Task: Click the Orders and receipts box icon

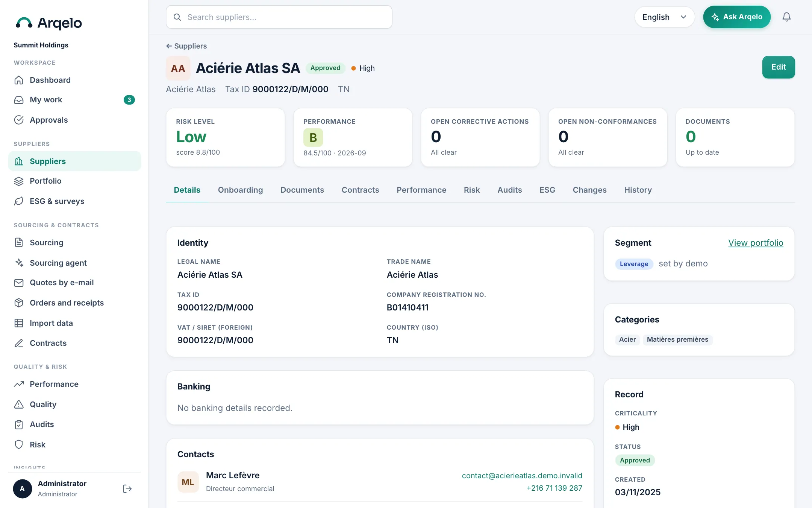Action: 19,303
